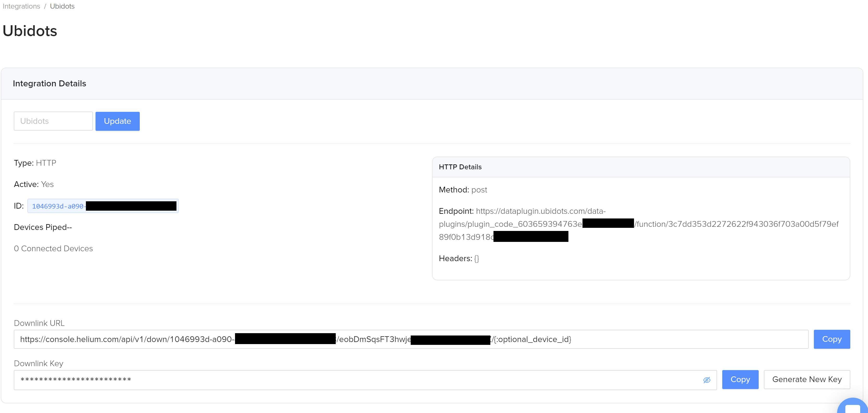Copy the Downlink URL
The image size is (868, 413).
coord(831,339)
